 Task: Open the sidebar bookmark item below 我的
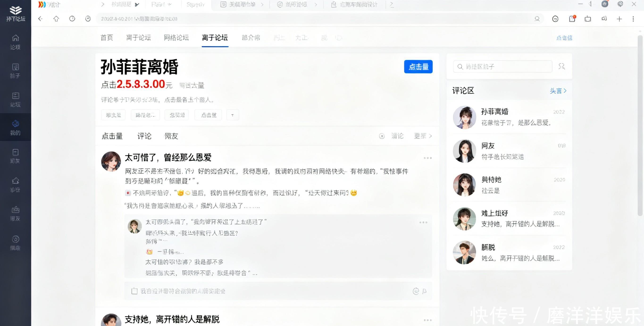point(15,156)
